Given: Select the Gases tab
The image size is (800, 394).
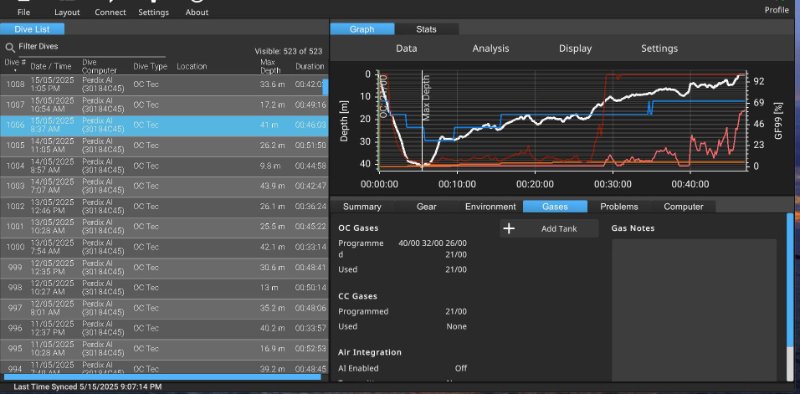Looking at the screenshot, I should (555, 207).
